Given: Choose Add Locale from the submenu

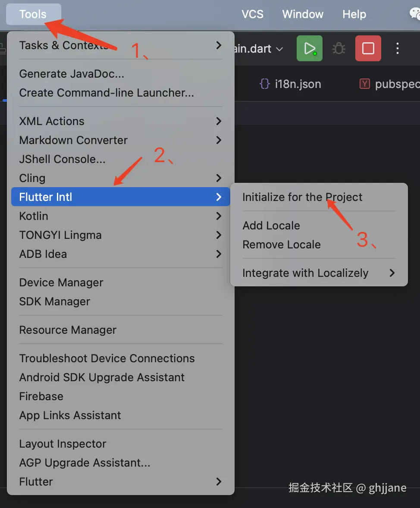Looking at the screenshot, I should point(271,226).
